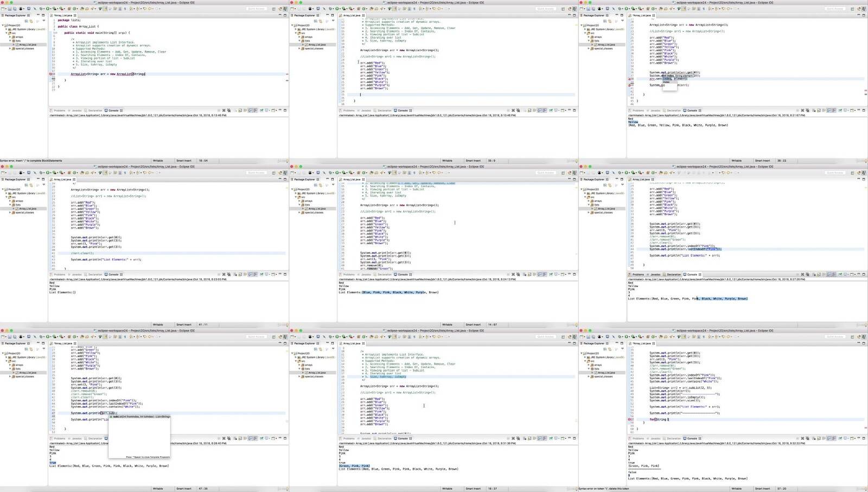This screenshot has height=492, width=868.
Task: Select the special_classes package in the bottom-left window
Action: [24, 376]
